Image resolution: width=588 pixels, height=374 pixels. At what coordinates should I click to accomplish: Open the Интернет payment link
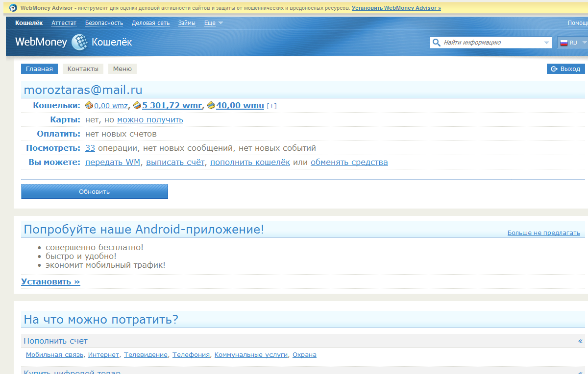click(103, 355)
